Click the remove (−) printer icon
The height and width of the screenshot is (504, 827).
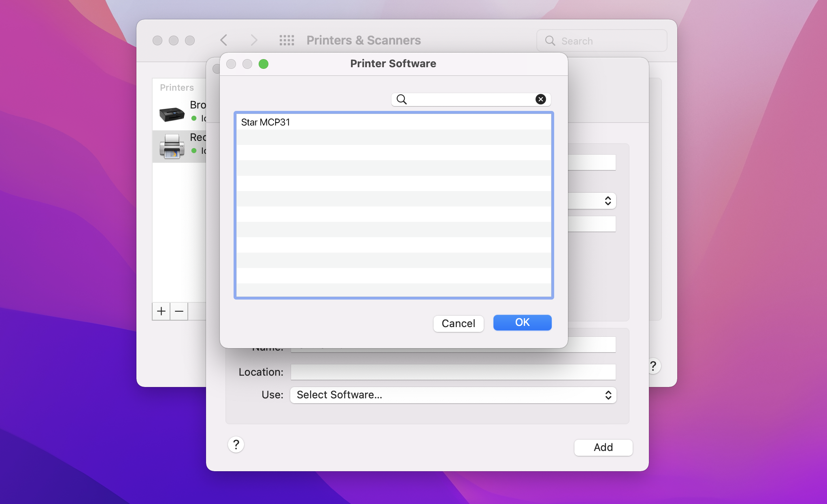179,311
